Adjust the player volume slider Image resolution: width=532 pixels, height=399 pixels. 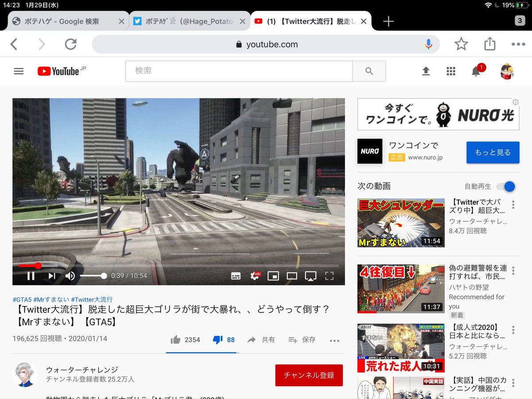tap(93, 276)
